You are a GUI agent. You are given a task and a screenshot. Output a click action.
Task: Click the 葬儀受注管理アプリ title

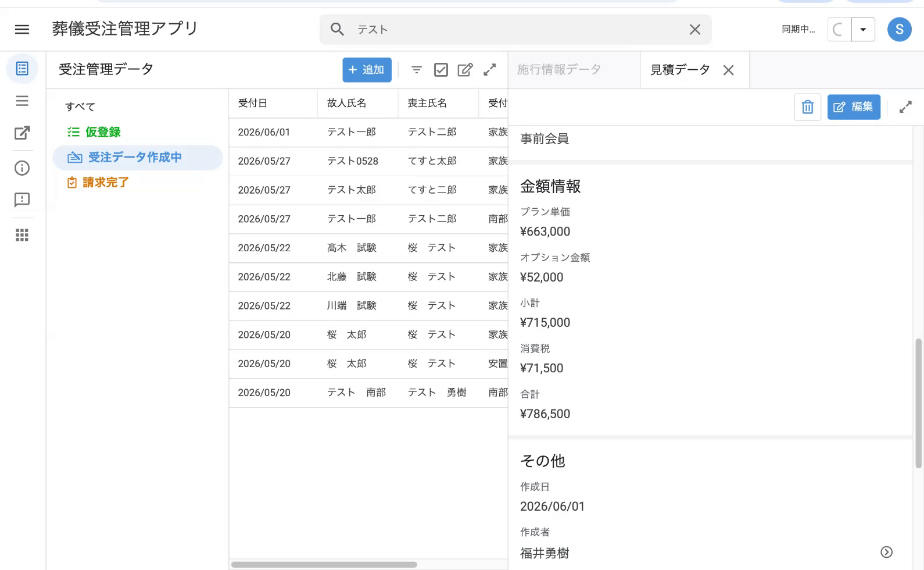tap(125, 28)
